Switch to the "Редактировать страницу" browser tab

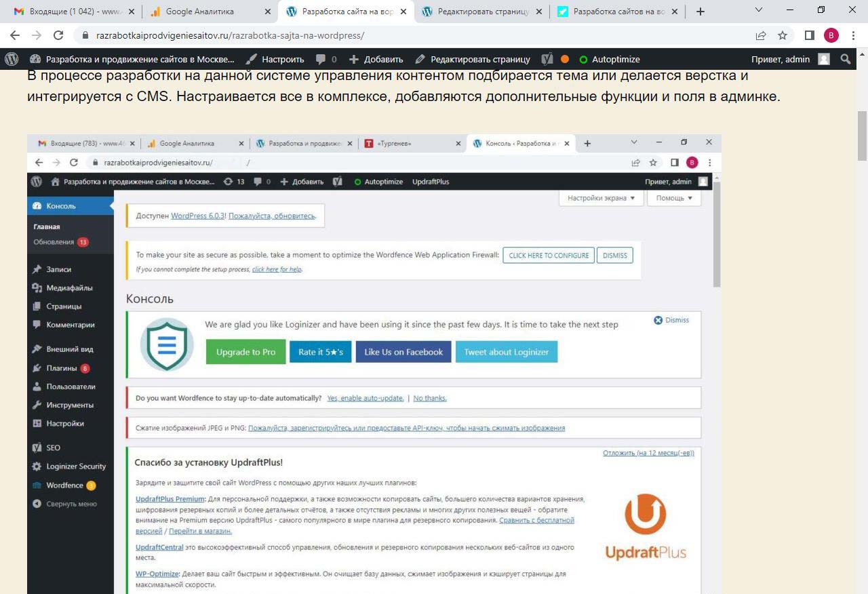481,12
